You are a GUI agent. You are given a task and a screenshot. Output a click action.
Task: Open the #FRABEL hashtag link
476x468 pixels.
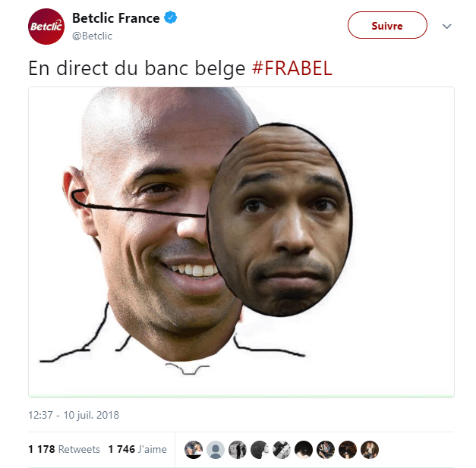pos(292,68)
